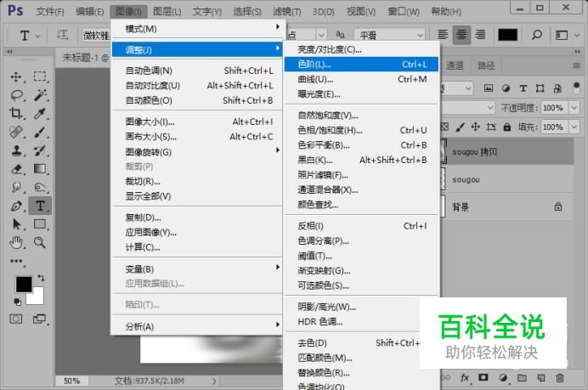Choose 色阶(L)... from adjustments submenu

[361, 64]
